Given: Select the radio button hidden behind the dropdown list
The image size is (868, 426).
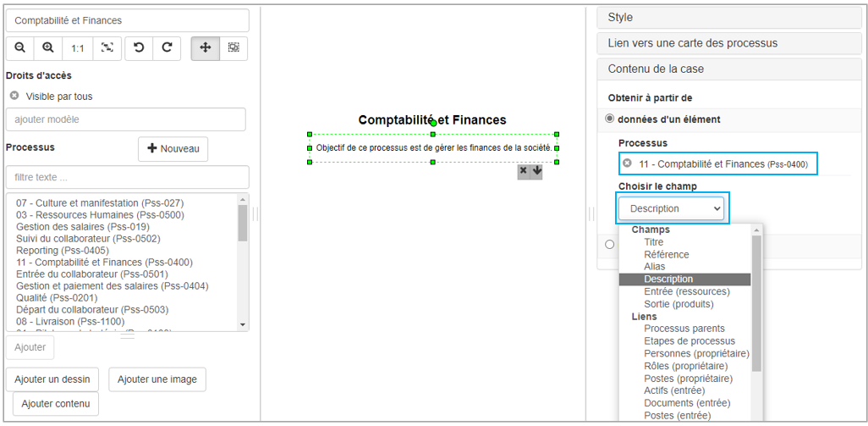Looking at the screenshot, I should coord(610,245).
